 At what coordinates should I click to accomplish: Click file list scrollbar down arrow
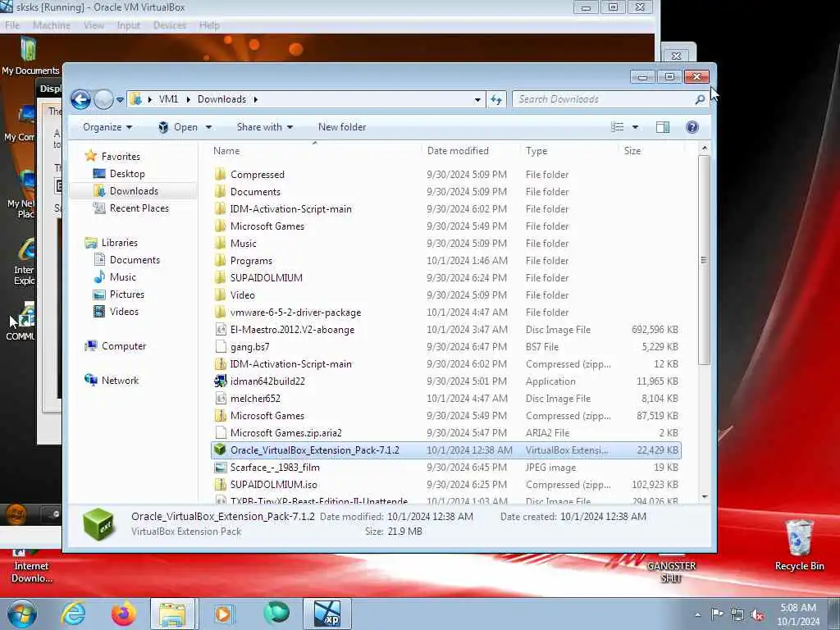click(x=705, y=496)
